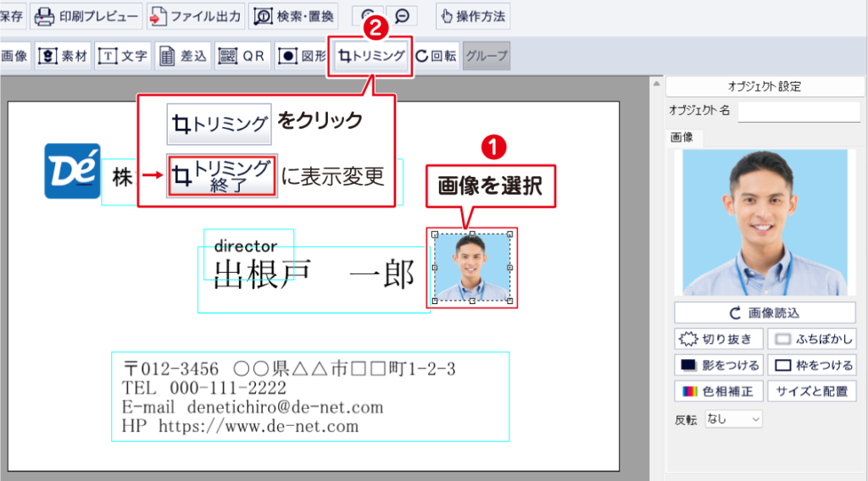Click the オブジェクト設定 panel header
This screenshot has width=868, height=481.
(765, 86)
